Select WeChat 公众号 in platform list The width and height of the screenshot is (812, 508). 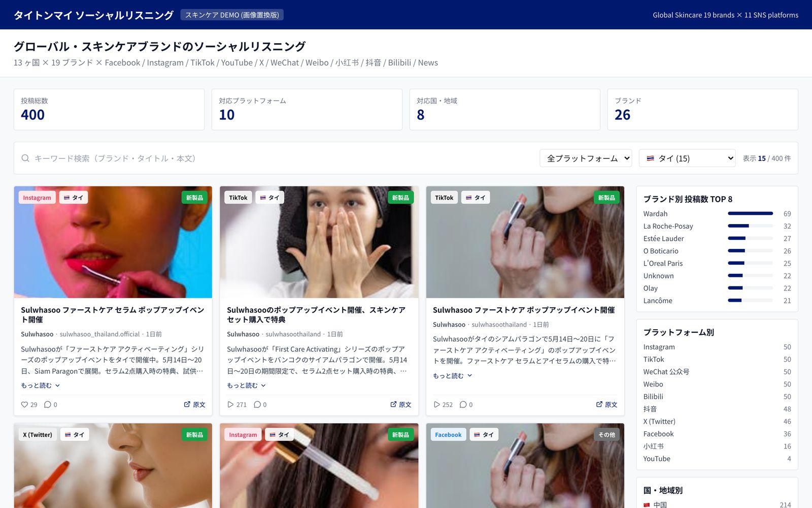717,372
